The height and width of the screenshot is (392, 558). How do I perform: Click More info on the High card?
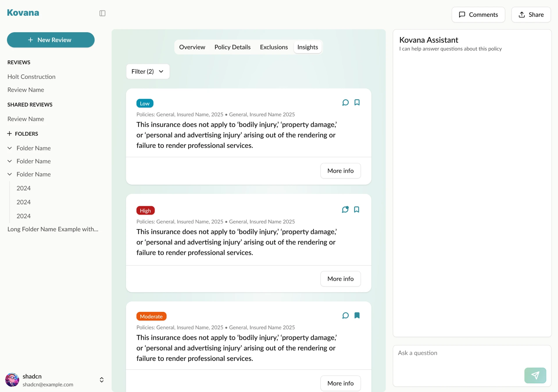coord(340,279)
